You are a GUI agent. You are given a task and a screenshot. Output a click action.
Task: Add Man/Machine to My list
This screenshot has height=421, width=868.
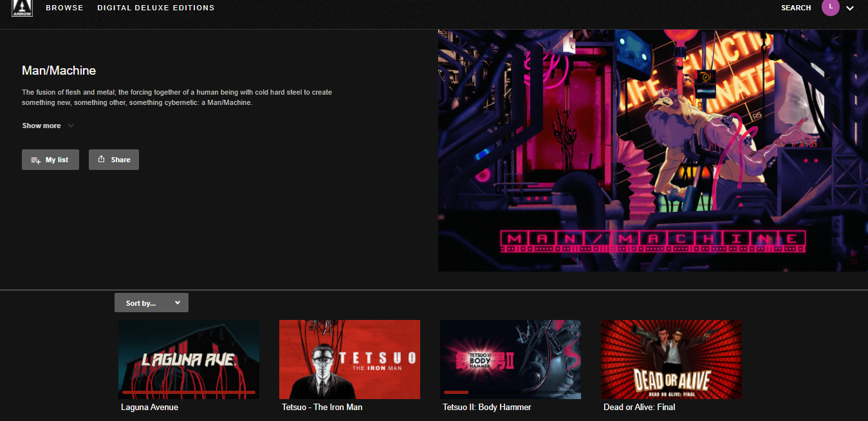point(50,160)
